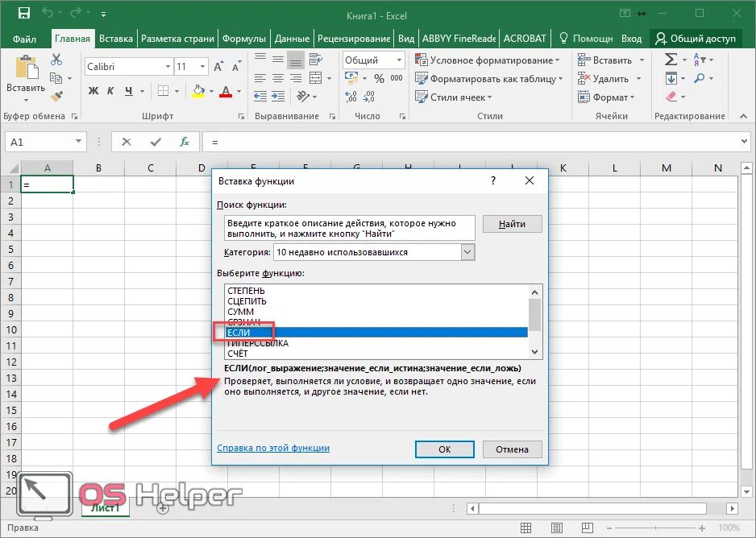Click the function search description field
The width and height of the screenshot is (756, 538).
(350, 228)
